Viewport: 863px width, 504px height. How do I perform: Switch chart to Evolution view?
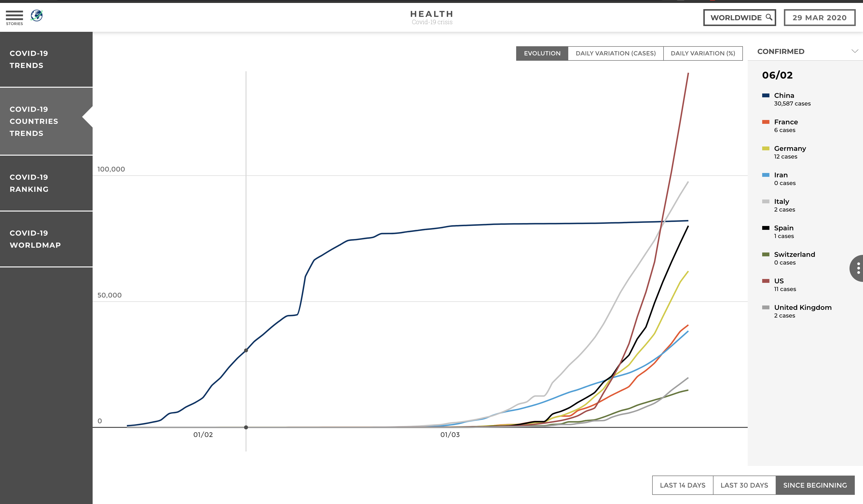click(x=542, y=53)
